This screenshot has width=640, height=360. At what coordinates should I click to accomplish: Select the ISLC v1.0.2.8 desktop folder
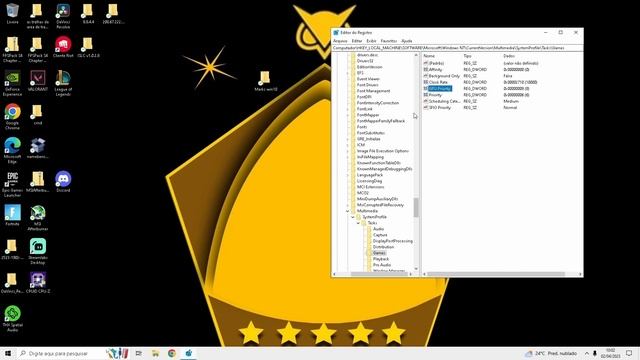point(88,47)
